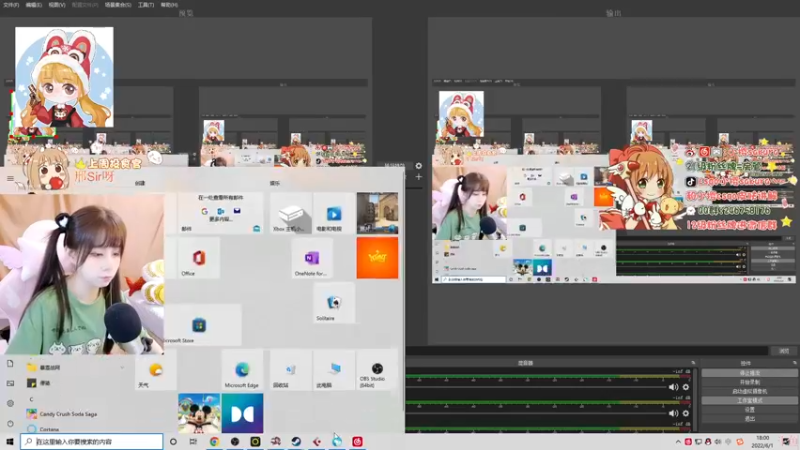Open NetEase Music red taskbar icon
800x450 pixels.
(357, 441)
